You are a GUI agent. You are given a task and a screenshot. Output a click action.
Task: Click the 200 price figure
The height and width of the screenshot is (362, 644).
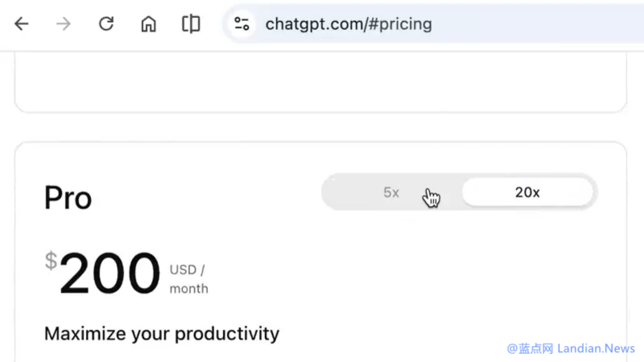click(x=110, y=274)
